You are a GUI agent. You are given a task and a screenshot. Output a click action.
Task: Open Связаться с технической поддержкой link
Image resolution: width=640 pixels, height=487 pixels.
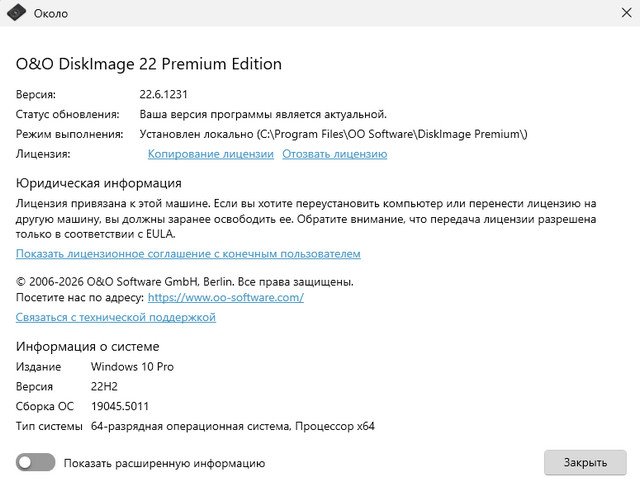[x=115, y=317]
